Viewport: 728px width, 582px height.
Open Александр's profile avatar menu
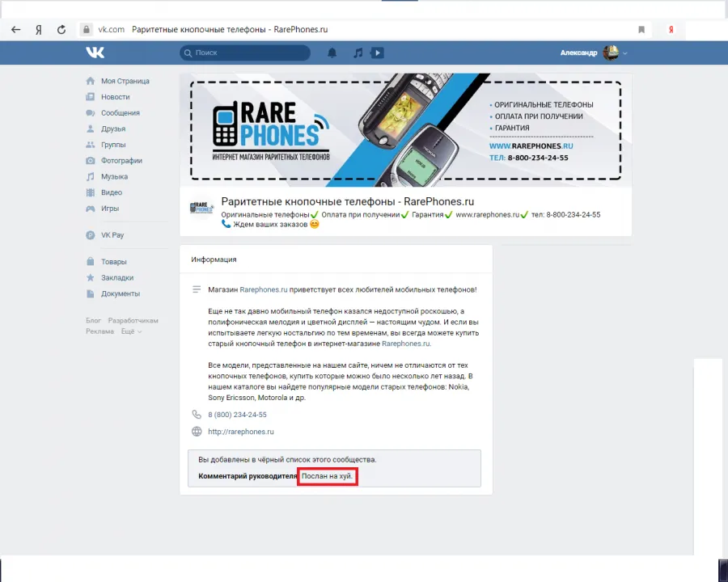click(x=611, y=53)
